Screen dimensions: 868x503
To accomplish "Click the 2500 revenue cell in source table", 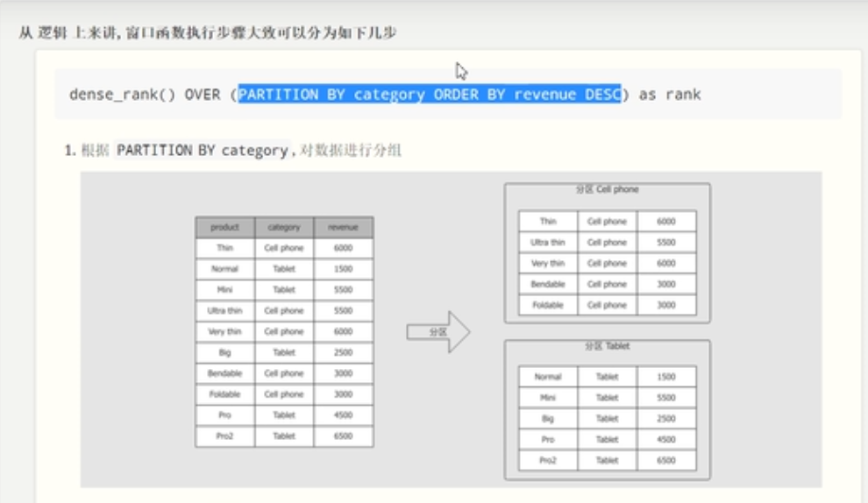I will pos(343,353).
